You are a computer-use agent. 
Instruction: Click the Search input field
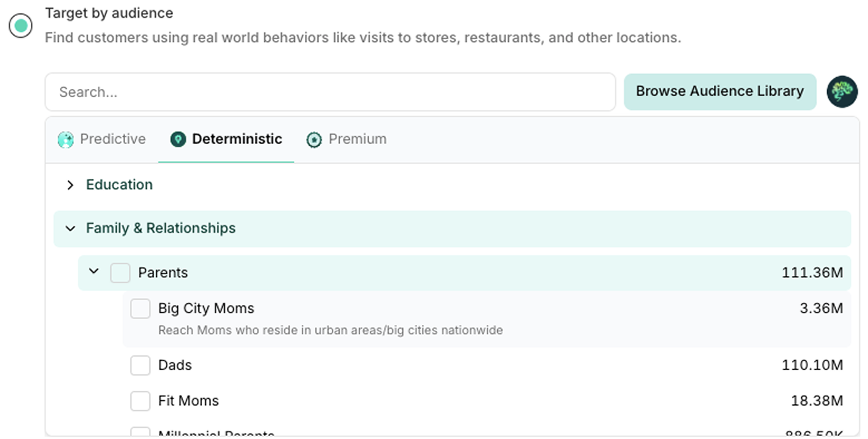pyautogui.click(x=330, y=92)
